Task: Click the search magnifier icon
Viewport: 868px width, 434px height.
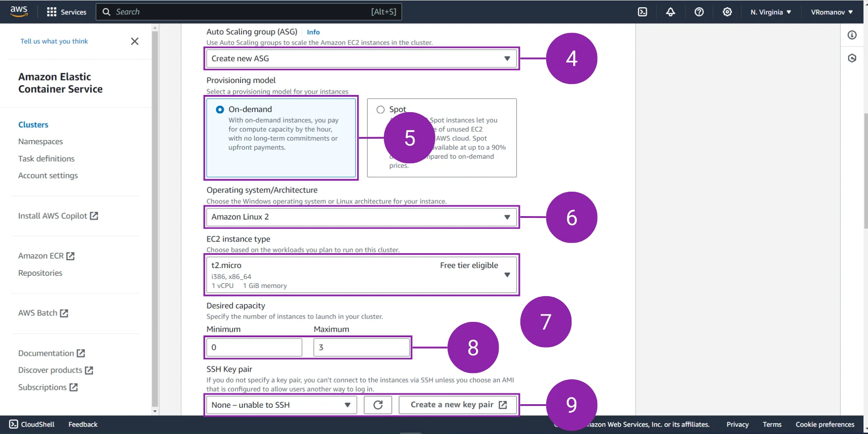Action: [x=106, y=12]
